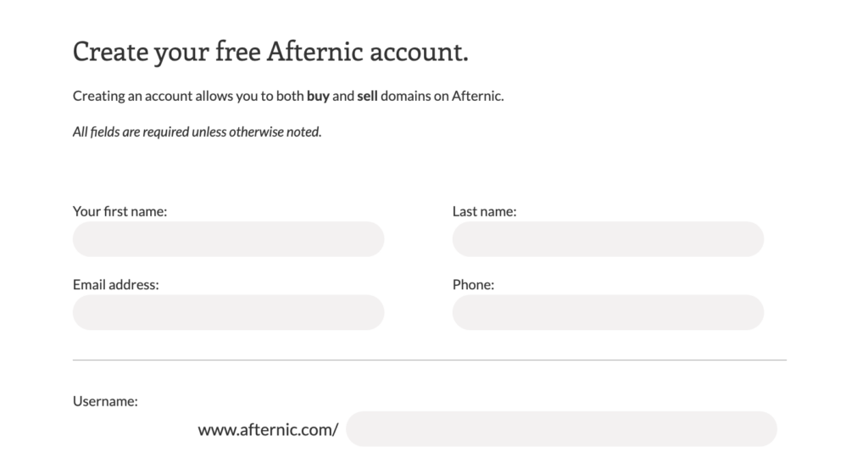Click the italic "All fields are required" note

point(197,131)
